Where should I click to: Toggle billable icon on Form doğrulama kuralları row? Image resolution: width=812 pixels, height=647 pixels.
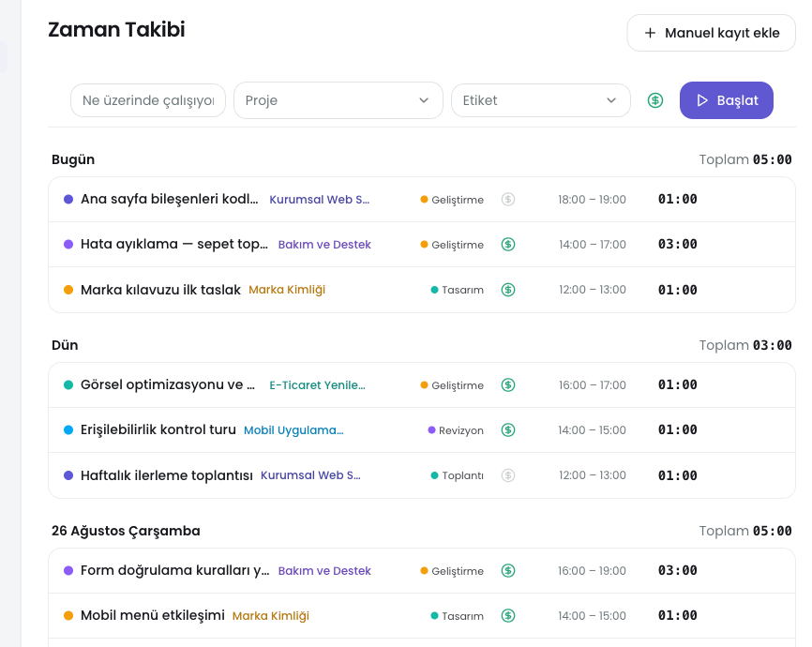pos(508,570)
